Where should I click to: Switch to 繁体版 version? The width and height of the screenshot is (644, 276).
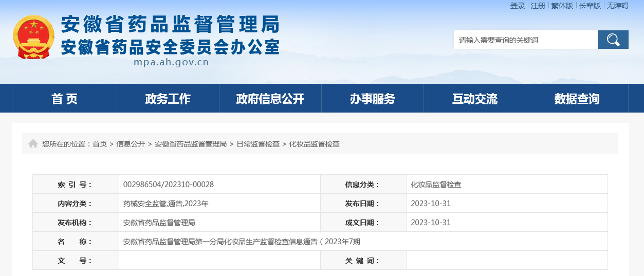pos(562,6)
